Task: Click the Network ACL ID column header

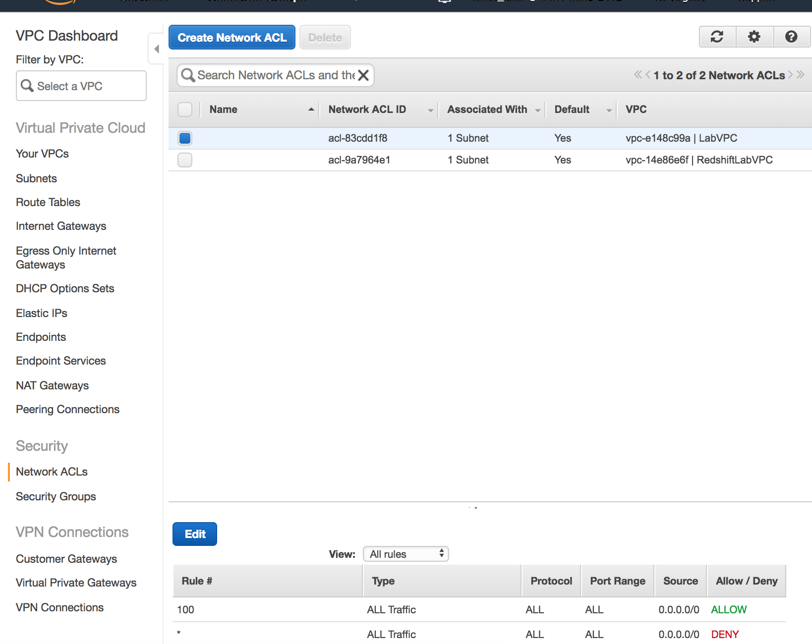Action: pyautogui.click(x=367, y=109)
